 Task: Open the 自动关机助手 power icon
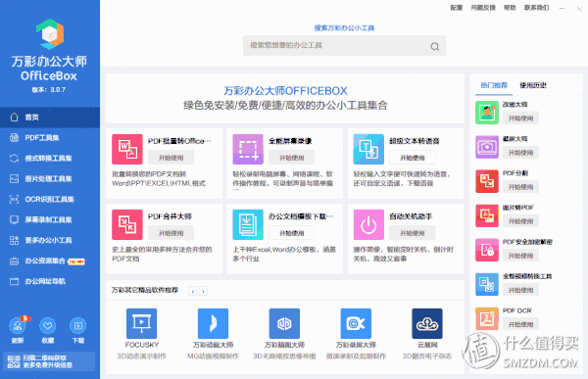[x=368, y=224]
